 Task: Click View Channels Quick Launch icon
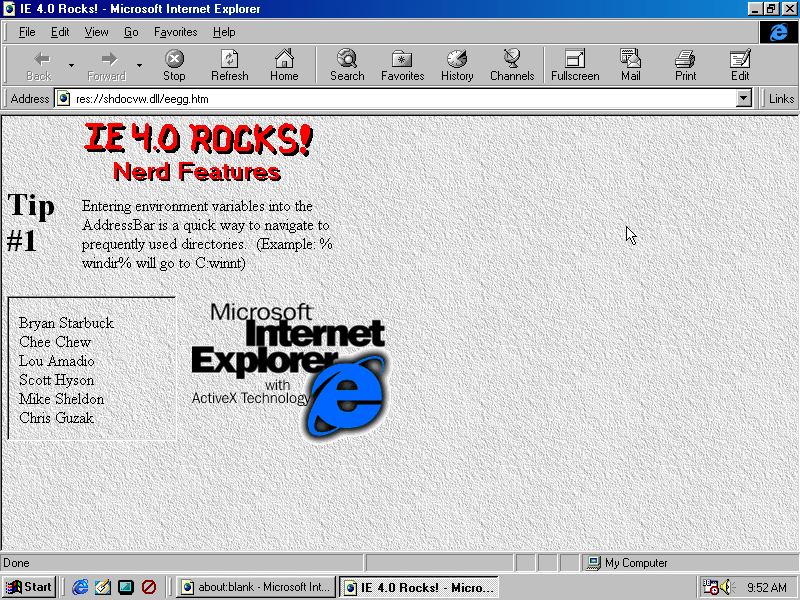pos(148,587)
